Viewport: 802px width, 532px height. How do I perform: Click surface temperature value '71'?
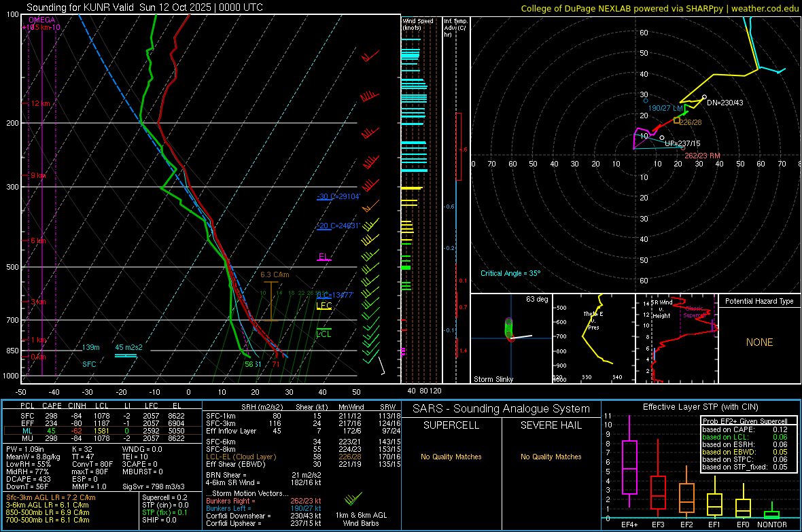pyautogui.click(x=276, y=364)
